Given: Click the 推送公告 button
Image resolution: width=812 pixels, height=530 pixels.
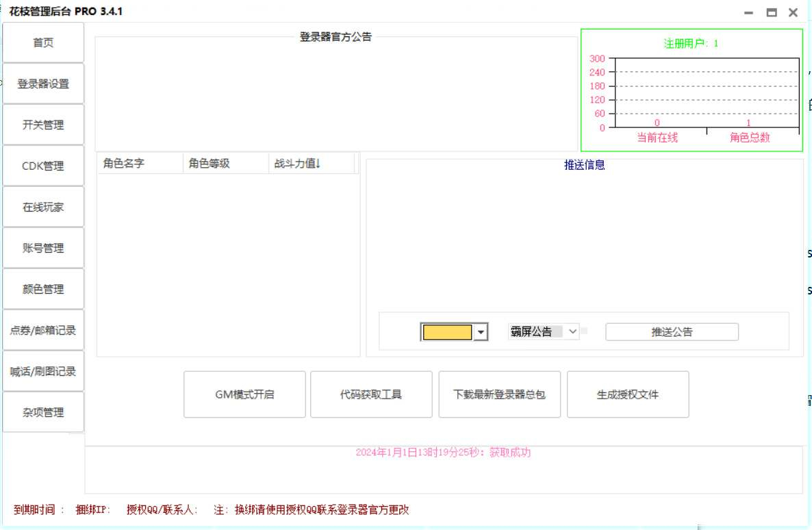Looking at the screenshot, I should click(x=672, y=332).
